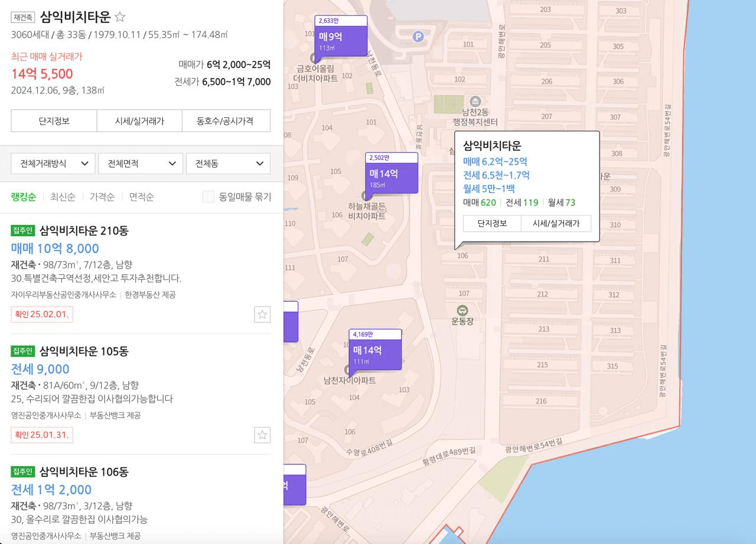Open the 전체거래방식 dropdown
This screenshot has width=756, height=544.
[53, 164]
